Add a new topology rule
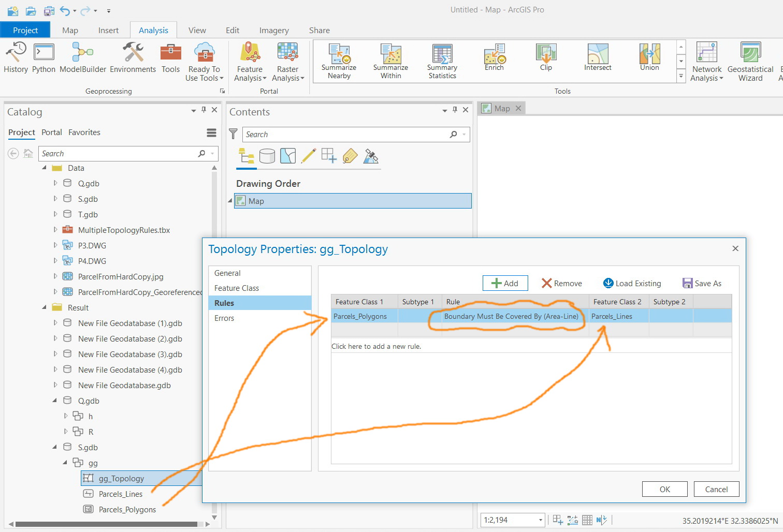Viewport: 783px width, 532px height. coord(505,283)
